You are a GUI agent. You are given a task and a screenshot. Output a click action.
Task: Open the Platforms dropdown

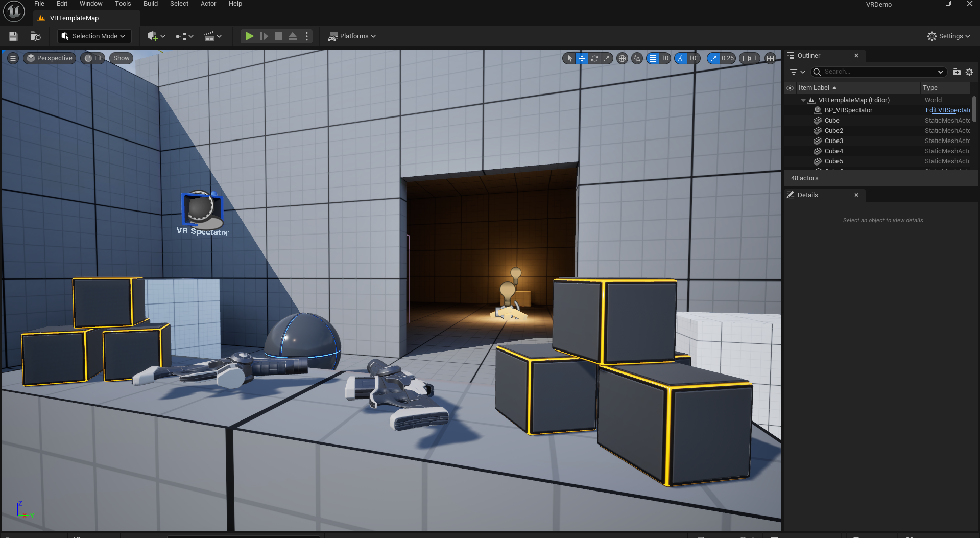point(352,36)
